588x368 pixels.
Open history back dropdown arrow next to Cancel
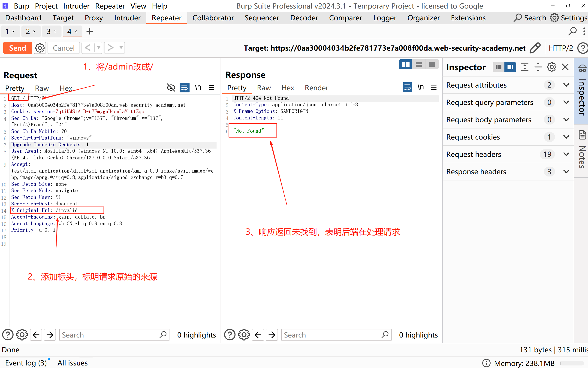pyautogui.click(x=99, y=48)
